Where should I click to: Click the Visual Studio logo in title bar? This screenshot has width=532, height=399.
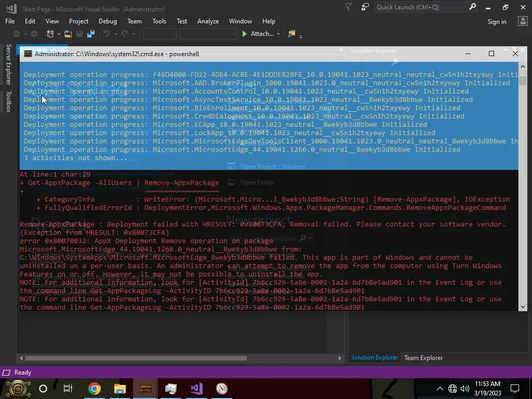click(11, 9)
